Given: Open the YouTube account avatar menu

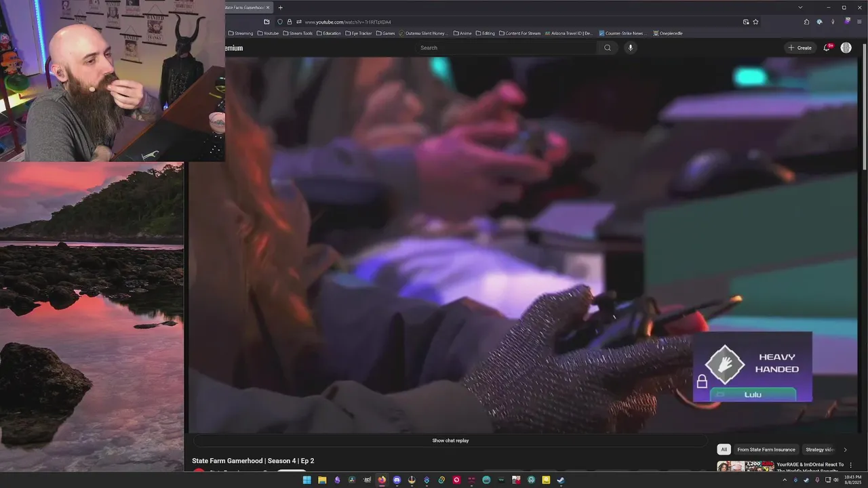Looking at the screenshot, I should (x=846, y=47).
